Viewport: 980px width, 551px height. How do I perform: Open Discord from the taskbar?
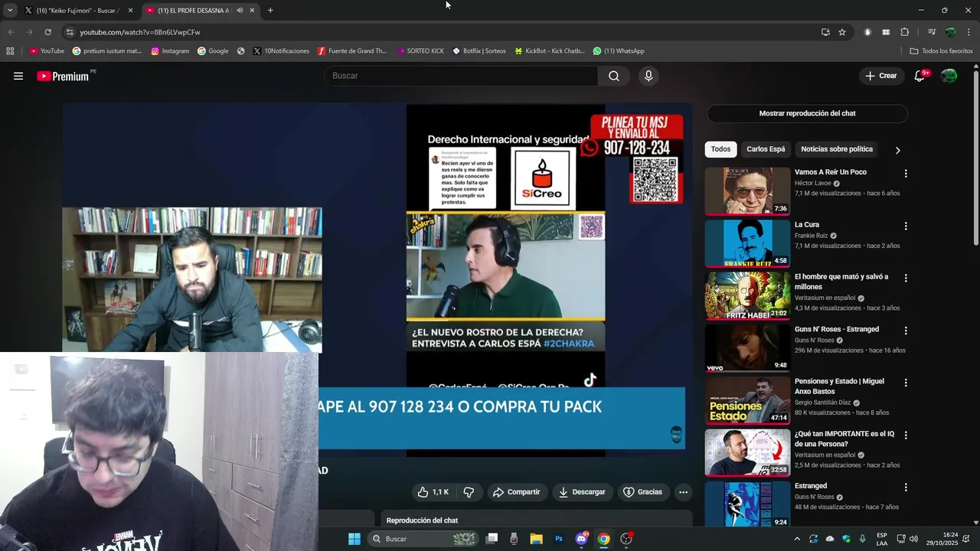point(581,539)
